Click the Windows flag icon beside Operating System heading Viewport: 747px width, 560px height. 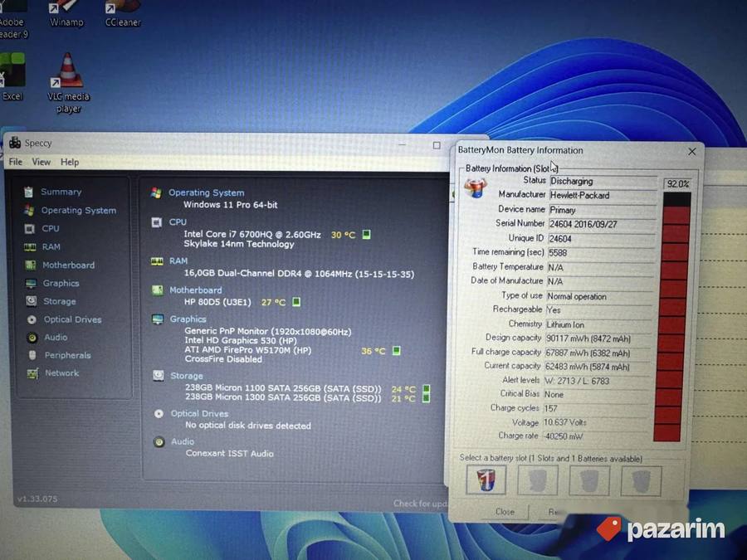[156, 192]
